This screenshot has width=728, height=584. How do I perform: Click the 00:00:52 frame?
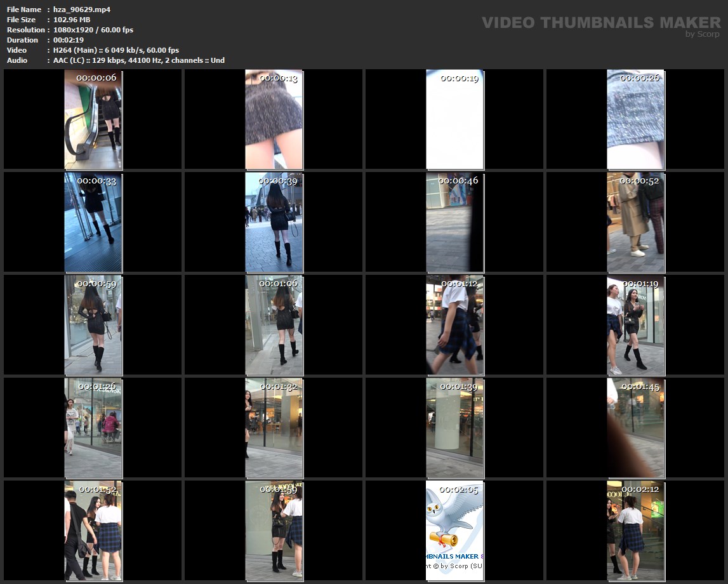pyautogui.click(x=635, y=222)
